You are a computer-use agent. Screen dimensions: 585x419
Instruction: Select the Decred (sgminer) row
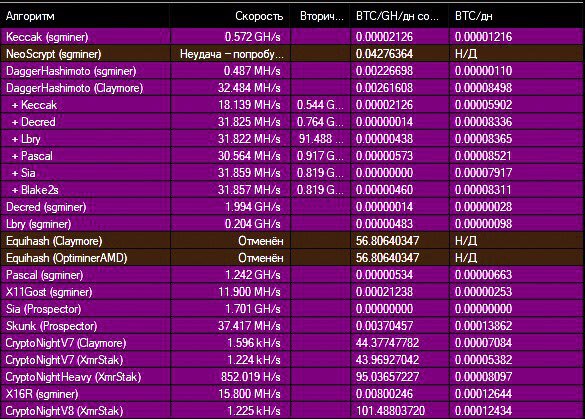(292, 207)
